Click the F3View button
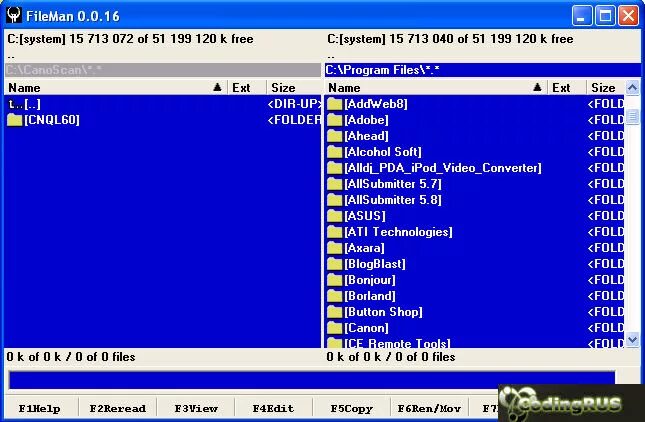The width and height of the screenshot is (645, 422). 196,408
